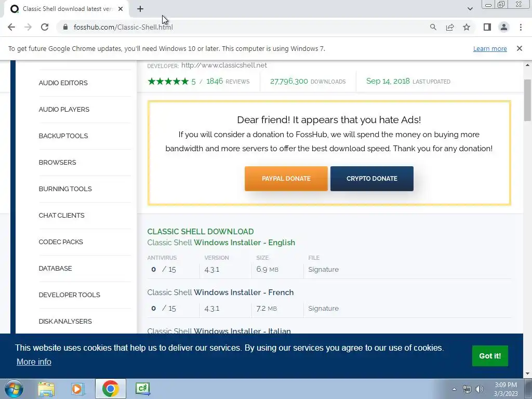The width and height of the screenshot is (532, 399).
Task: Reload the FossHub page
Action: (x=45, y=27)
